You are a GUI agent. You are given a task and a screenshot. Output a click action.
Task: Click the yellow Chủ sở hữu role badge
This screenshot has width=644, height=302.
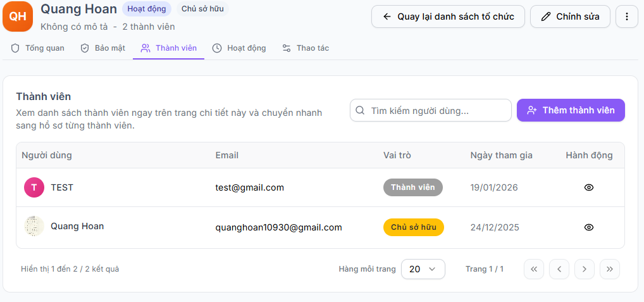[414, 227]
